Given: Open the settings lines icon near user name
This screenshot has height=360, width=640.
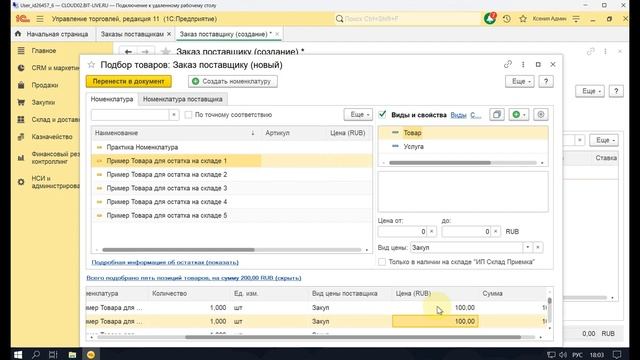Looking at the screenshot, I should point(576,19).
